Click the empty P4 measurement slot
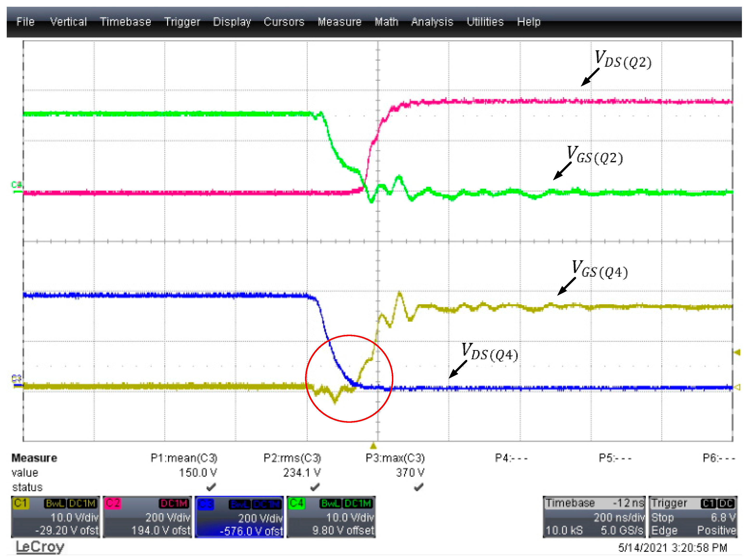This screenshot has height=560, width=753. click(x=511, y=458)
